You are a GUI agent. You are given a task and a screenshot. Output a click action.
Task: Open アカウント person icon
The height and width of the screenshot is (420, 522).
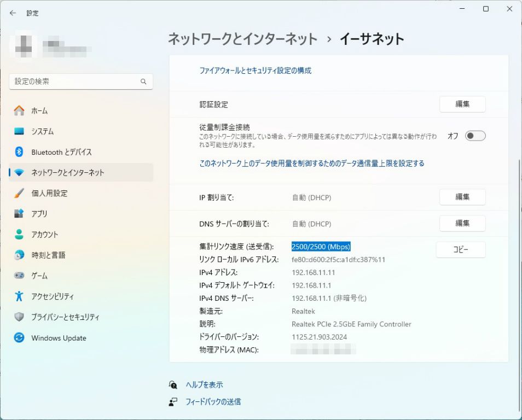pyautogui.click(x=19, y=235)
